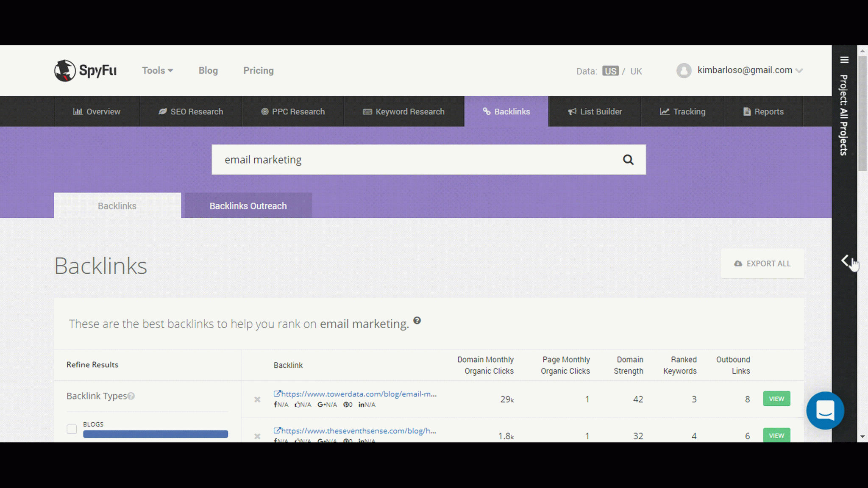The height and width of the screenshot is (488, 868).
Task: Sort by Domain Monthly Organic Clicks column
Action: coord(486,365)
